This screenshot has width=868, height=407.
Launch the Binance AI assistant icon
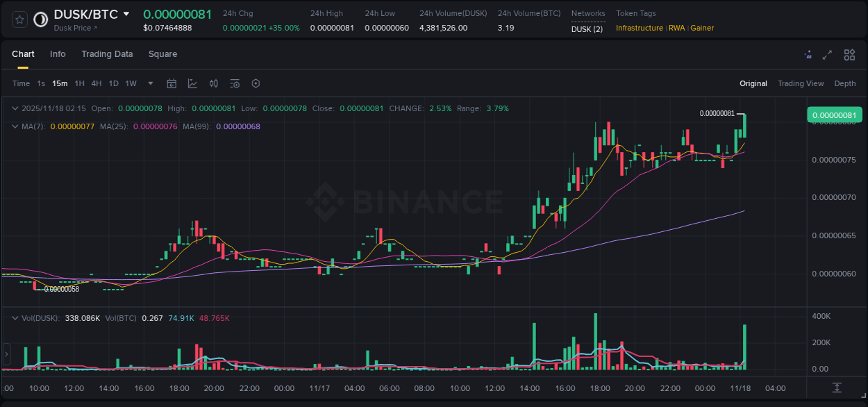808,54
